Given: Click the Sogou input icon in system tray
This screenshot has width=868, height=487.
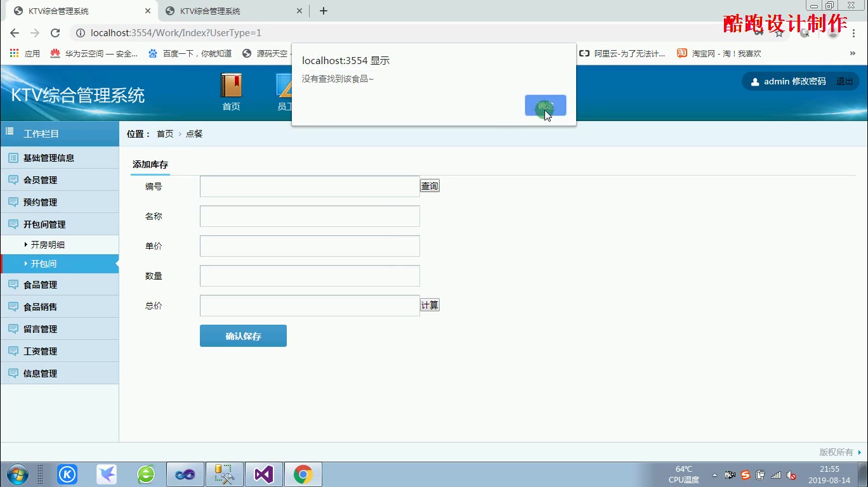Looking at the screenshot, I should [744, 474].
